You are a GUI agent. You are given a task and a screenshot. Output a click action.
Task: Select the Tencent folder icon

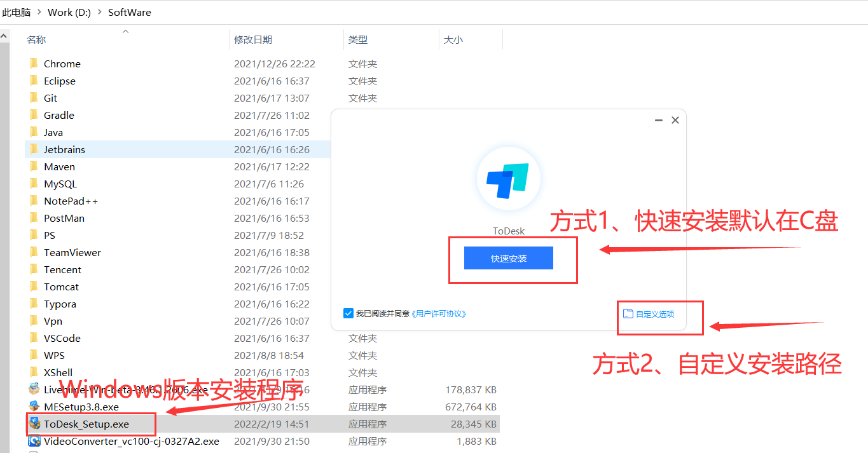tap(34, 269)
